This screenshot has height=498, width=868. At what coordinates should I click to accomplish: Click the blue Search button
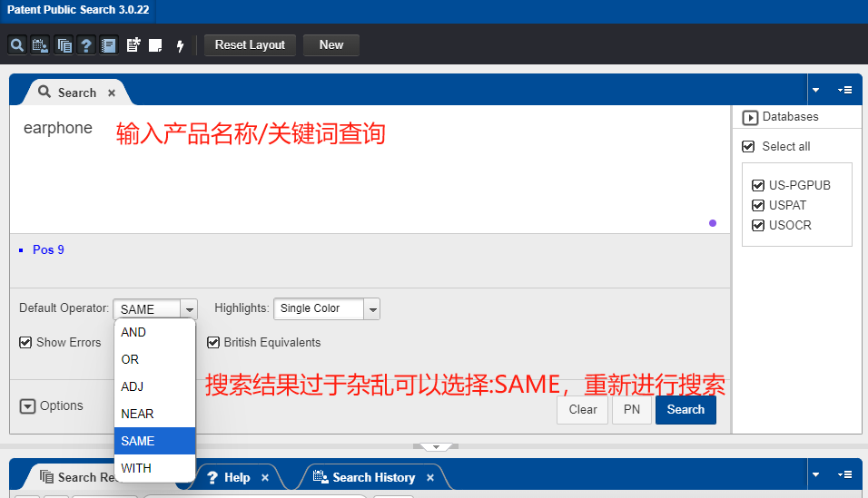686,409
